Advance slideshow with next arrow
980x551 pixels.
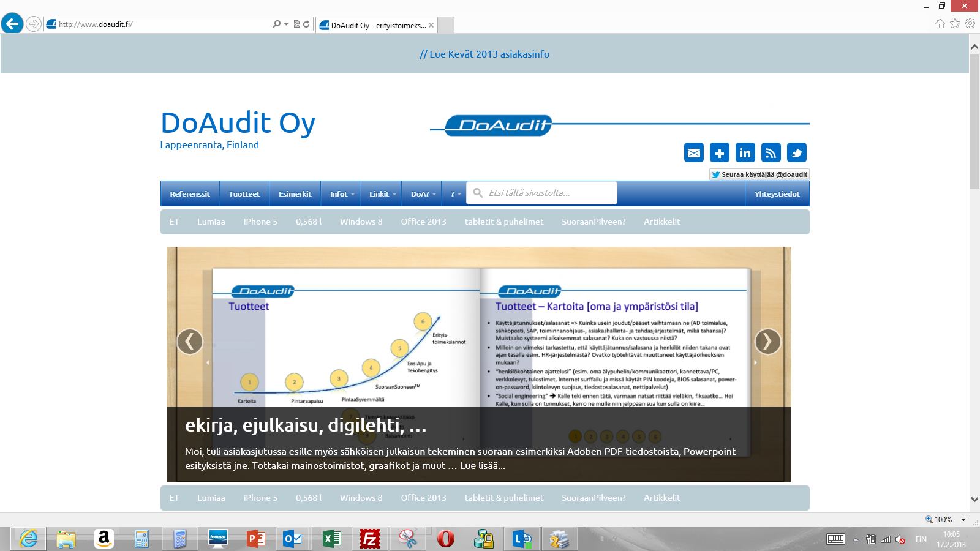[x=767, y=342]
